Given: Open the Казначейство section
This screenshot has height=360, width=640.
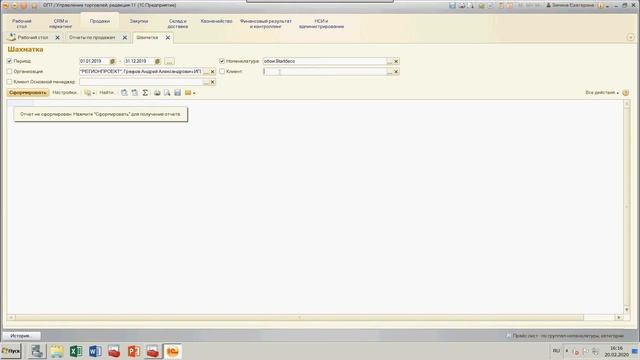Looking at the screenshot, I should 216,21.
